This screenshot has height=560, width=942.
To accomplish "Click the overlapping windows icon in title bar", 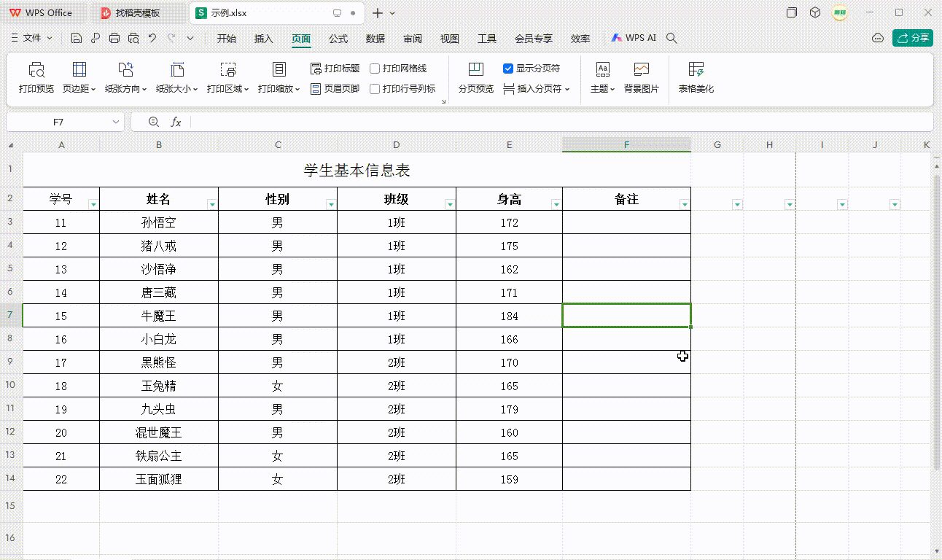I will 792,12.
